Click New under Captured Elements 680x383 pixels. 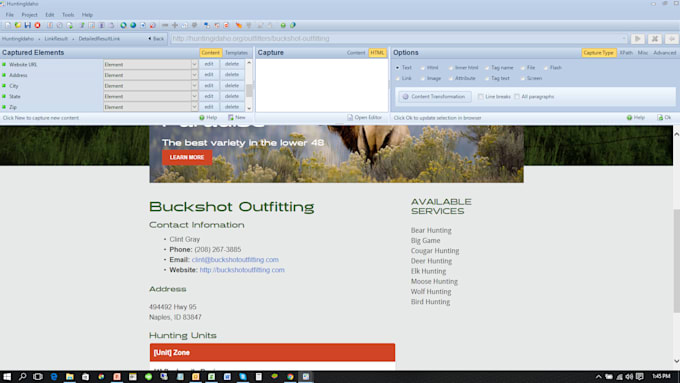pyautogui.click(x=237, y=118)
